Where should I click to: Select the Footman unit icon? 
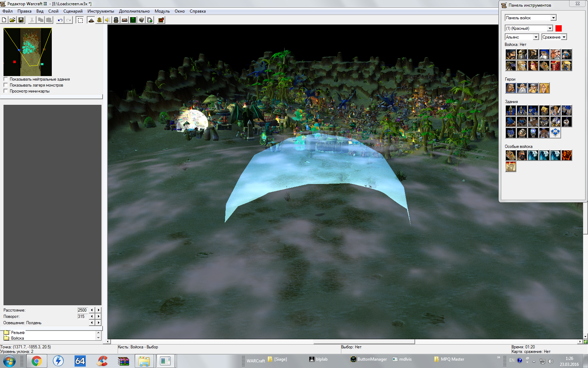(522, 54)
